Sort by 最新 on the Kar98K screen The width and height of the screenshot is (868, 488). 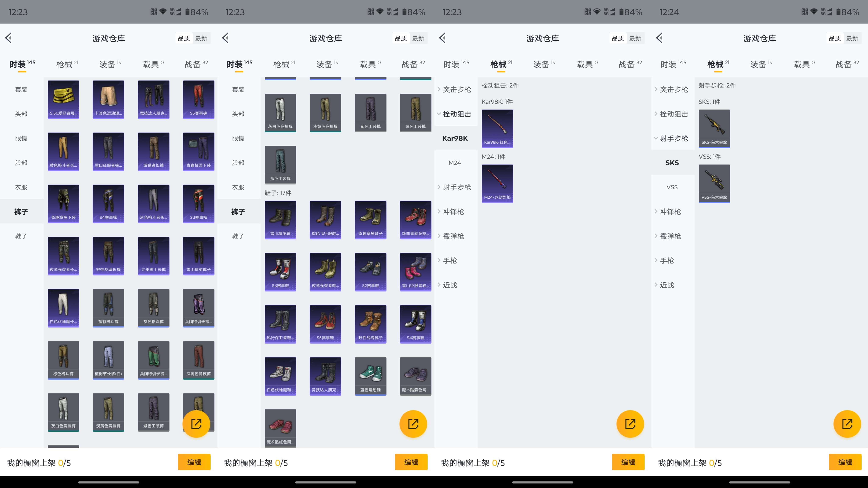(x=635, y=38)
